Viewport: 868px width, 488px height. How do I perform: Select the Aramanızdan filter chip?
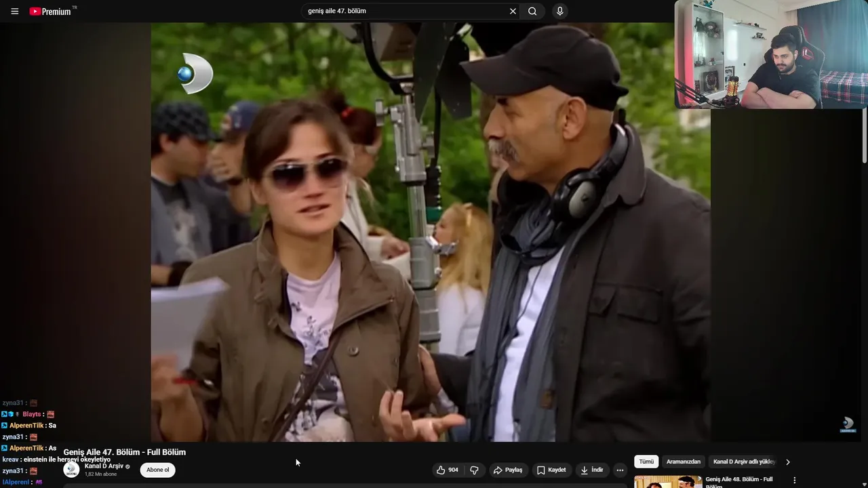pos(684,462)
